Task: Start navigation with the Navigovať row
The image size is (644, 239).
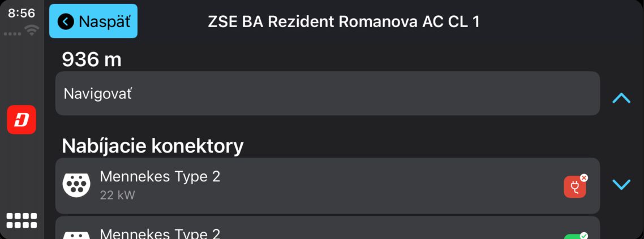Action: (327, 93)
